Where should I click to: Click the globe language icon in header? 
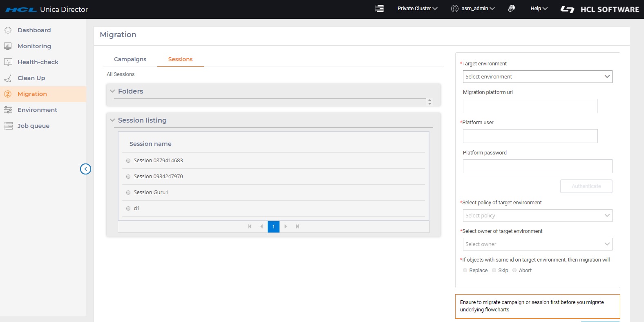pyautogui.click(x=511, y=9)
